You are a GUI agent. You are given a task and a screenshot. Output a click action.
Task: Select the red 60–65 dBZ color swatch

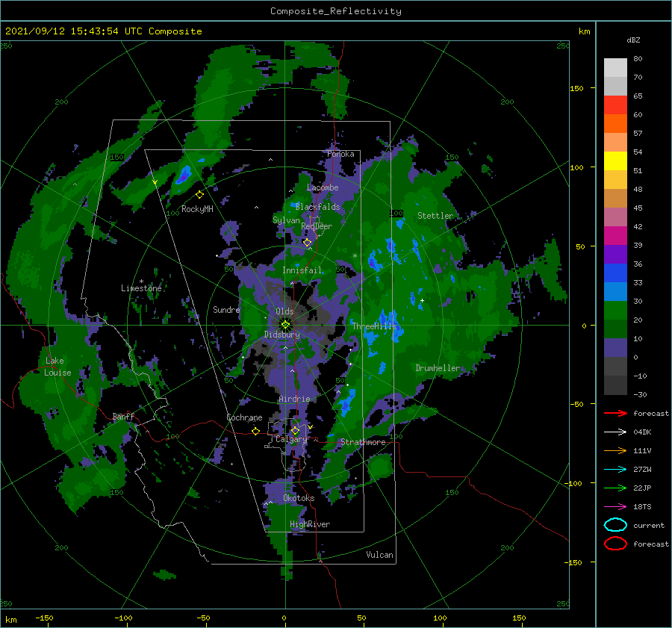615,105
